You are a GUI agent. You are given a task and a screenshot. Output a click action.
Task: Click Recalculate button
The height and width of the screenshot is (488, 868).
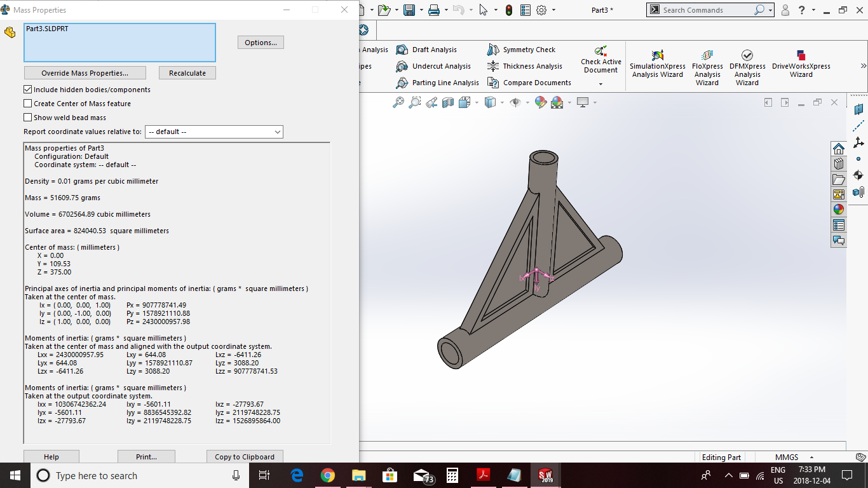(187, 73)
